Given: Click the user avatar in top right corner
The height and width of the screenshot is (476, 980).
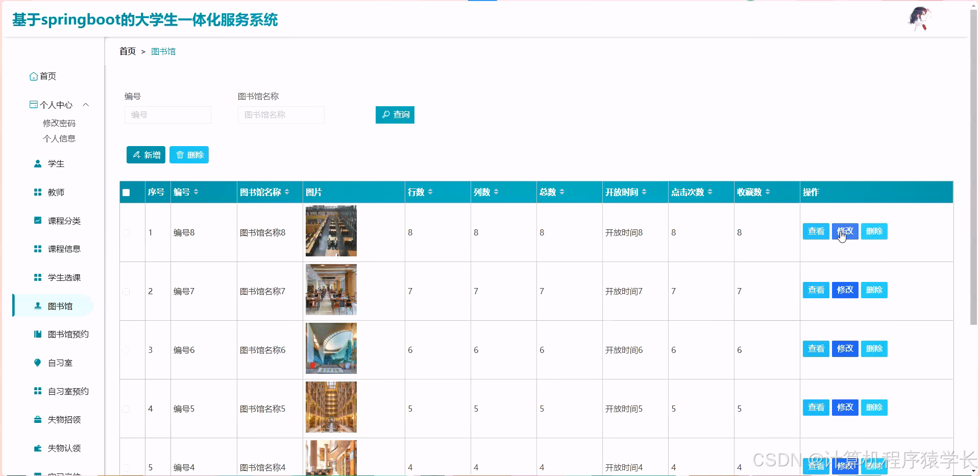Looking at the screenshot, I should click(919, 18).
